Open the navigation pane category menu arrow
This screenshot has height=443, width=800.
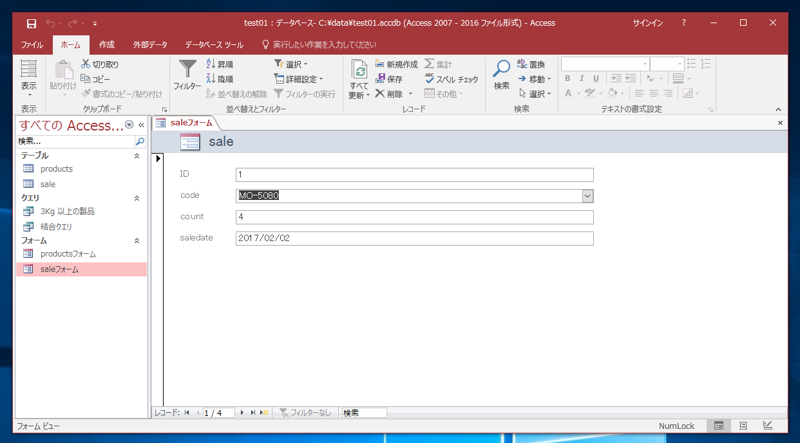[129, 125]
